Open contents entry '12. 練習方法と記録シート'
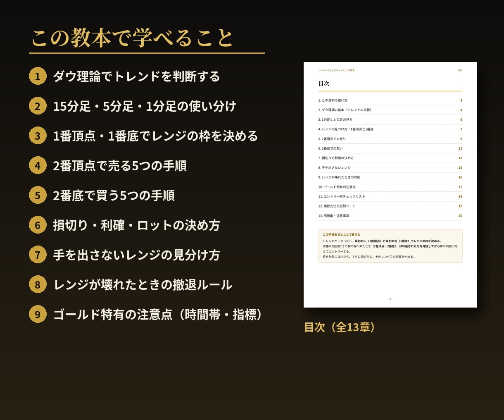The width and height of the screenshot is (504, 420). 337,206
